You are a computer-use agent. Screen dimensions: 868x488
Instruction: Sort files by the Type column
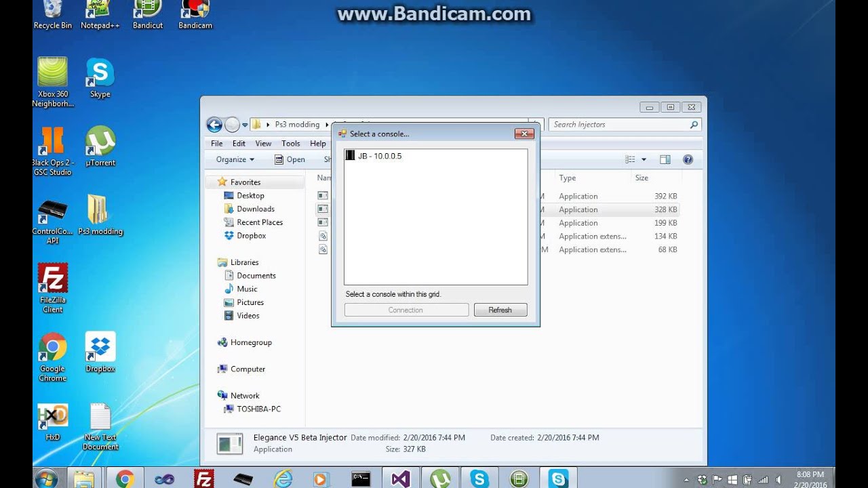coord(568,178)
